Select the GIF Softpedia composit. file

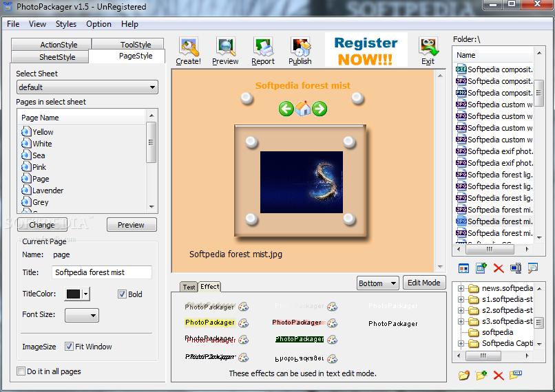[x=494, y=69]
